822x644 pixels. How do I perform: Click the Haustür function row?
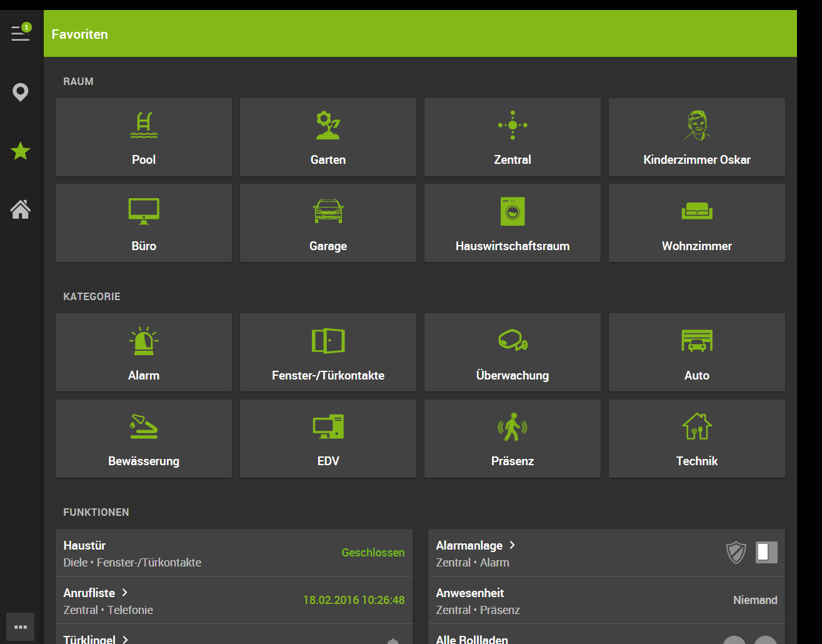coord(234,553)
